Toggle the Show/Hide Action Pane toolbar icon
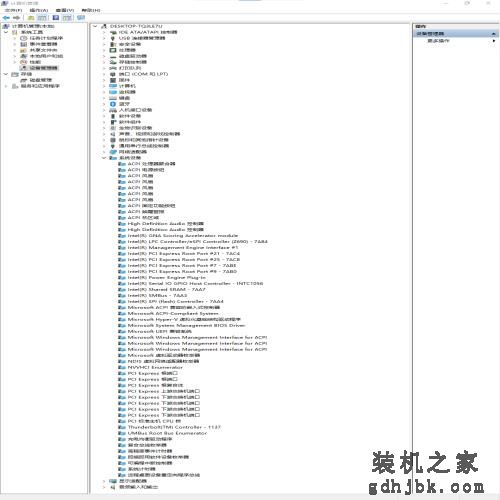The image size is (500, 500). [x=67, y=18]
